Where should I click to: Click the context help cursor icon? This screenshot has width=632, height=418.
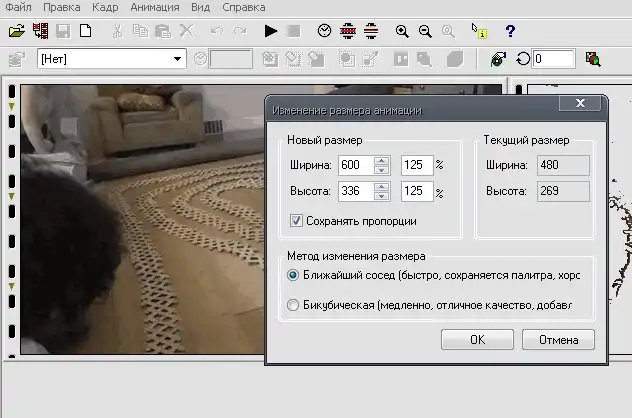tap(478, 32)
